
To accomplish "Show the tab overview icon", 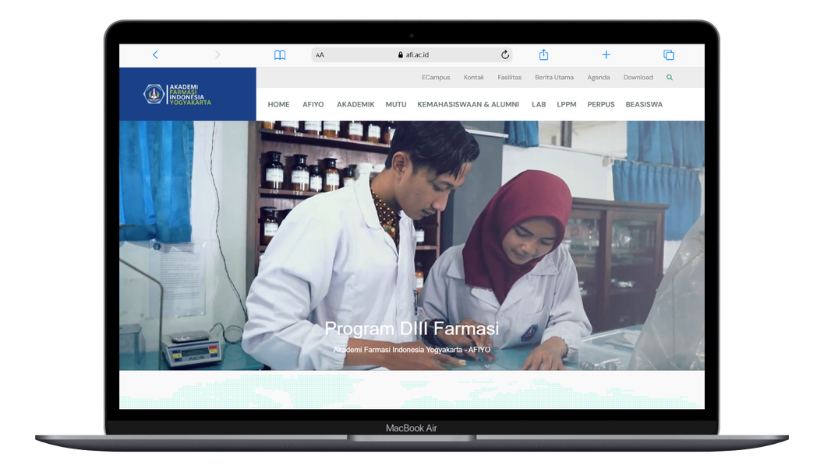I will [669, 55].
